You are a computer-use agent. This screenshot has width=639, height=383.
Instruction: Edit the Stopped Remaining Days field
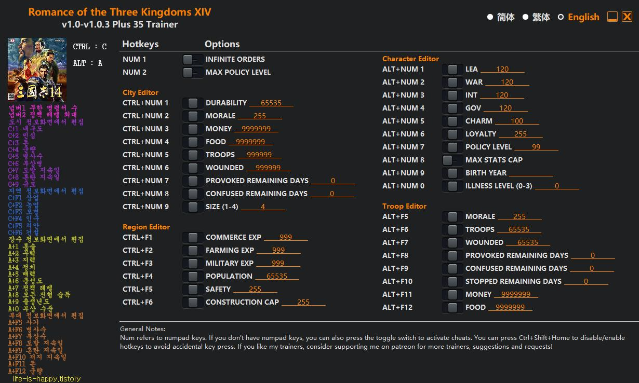click(586, 282)
